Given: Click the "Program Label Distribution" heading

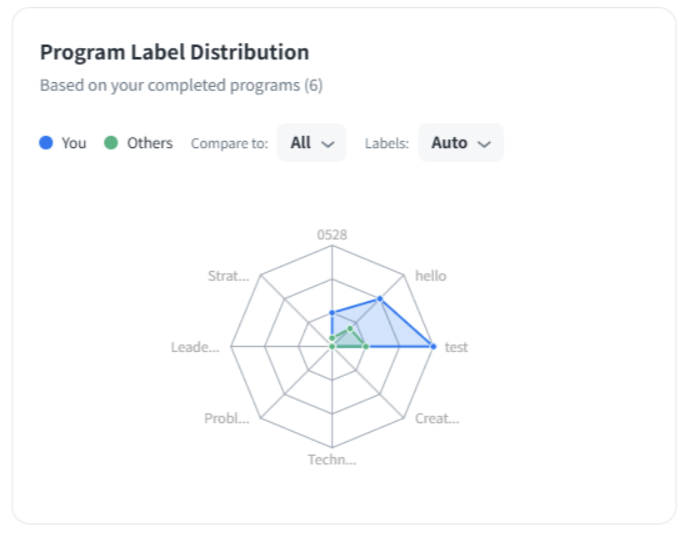Looking at the screenshot, I should click(x=174, y=53).
